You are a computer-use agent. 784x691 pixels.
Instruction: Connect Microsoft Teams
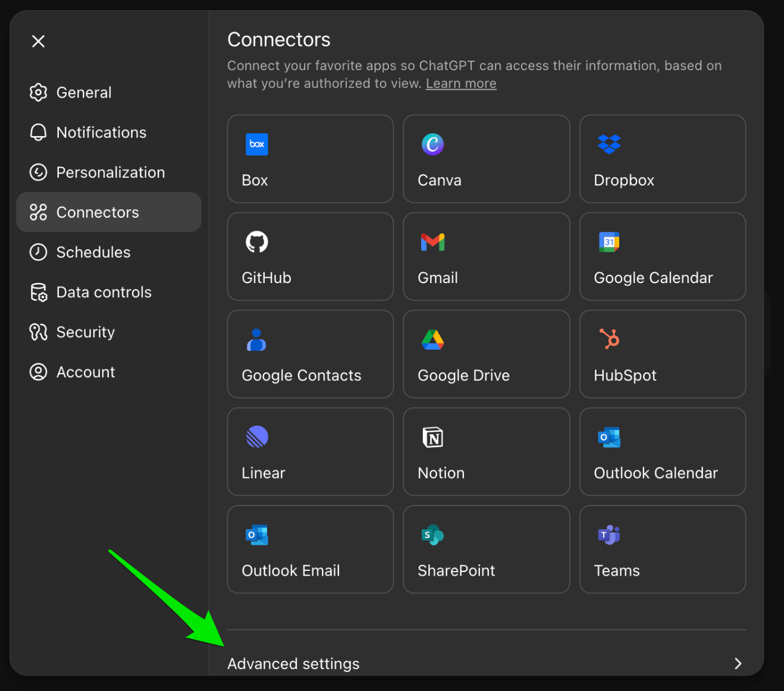pos(662,549)
